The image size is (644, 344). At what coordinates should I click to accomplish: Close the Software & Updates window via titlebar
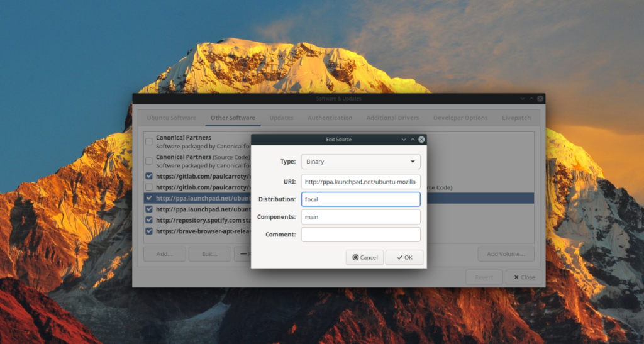tap(540, 99)
